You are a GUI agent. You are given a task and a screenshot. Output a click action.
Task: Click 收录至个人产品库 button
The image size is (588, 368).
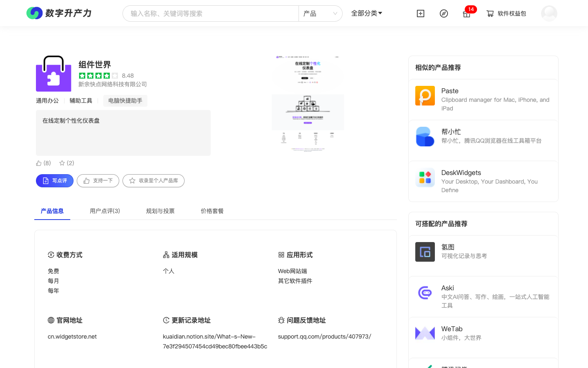[154, 181]
